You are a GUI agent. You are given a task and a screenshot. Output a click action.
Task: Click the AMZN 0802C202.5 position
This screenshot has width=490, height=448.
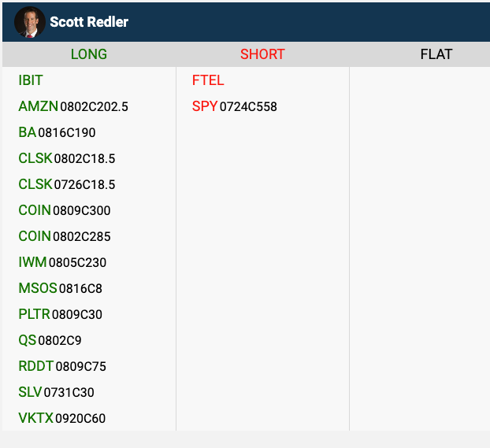pyautogui.click(x=72, y=106)
